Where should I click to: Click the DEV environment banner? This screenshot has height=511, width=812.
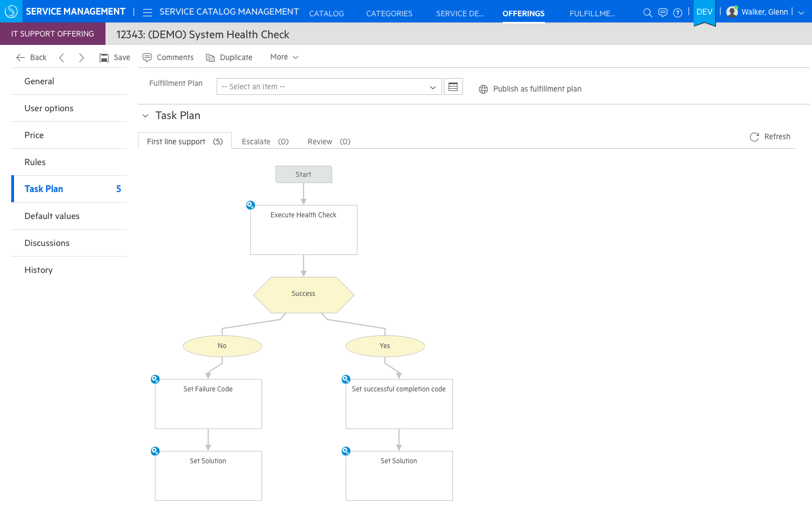704,11
